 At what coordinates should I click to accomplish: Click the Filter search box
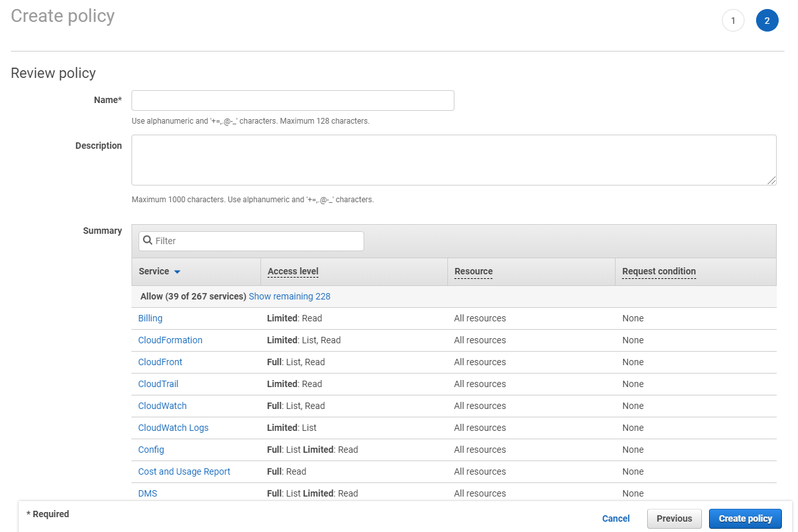click(251, 241)
